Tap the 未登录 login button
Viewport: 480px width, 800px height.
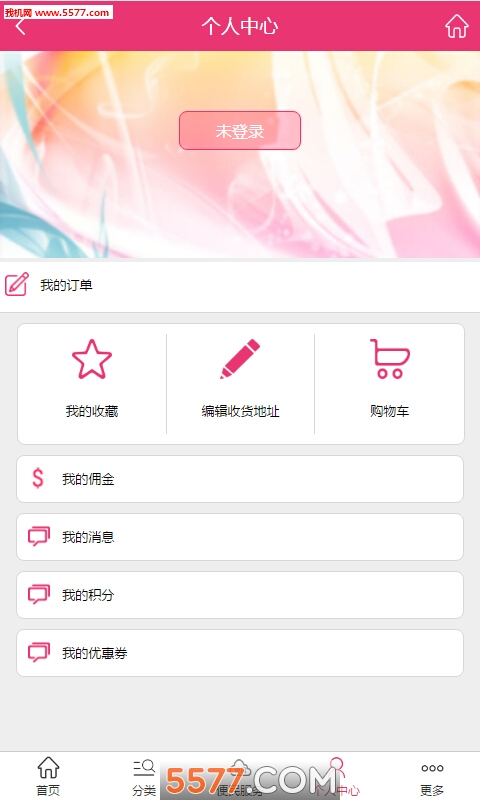tap(240, 131)
